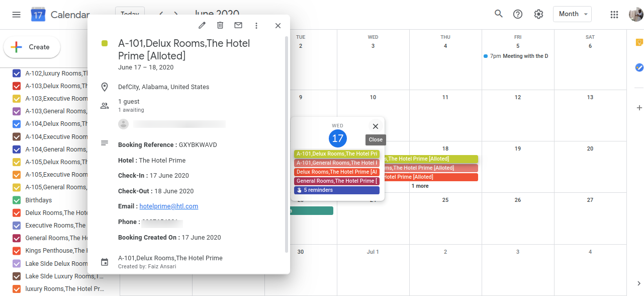The image size is (644, 296).
Task: Click the Calendar logo icon
Action: coord(38,15)
